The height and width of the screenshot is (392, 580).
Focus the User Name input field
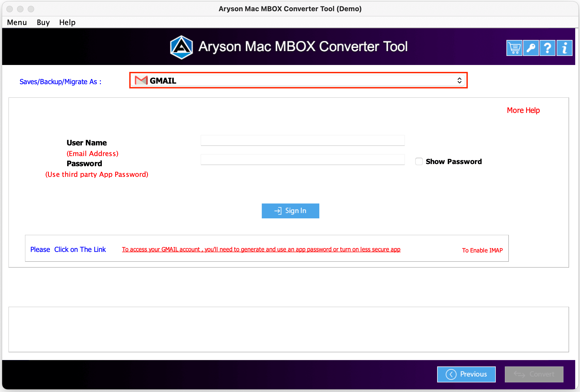coord(303,140)
